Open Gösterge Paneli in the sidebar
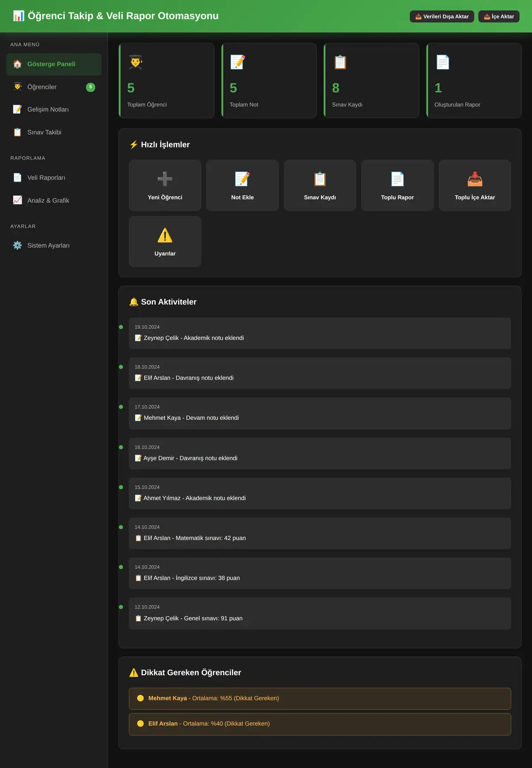 click(54, 64)
